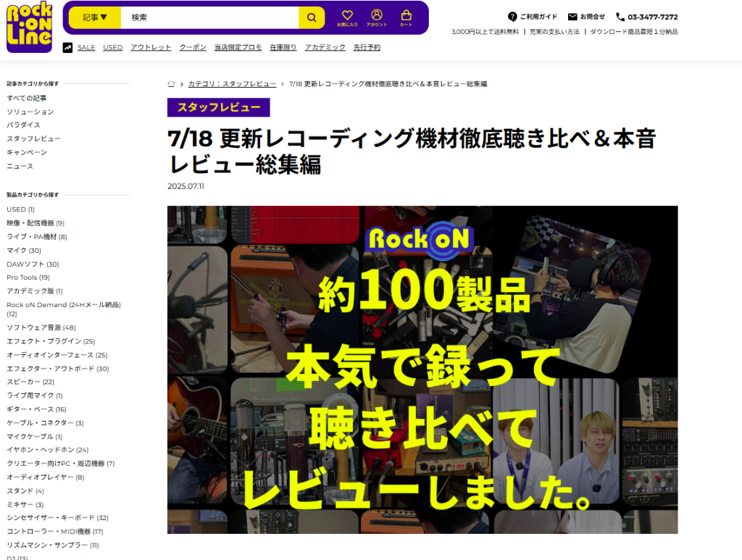The height and width of the screenshot is (560, 742).
Task: Open ケーブル・コネクター (3) category
Action: [x=46, y=423]
